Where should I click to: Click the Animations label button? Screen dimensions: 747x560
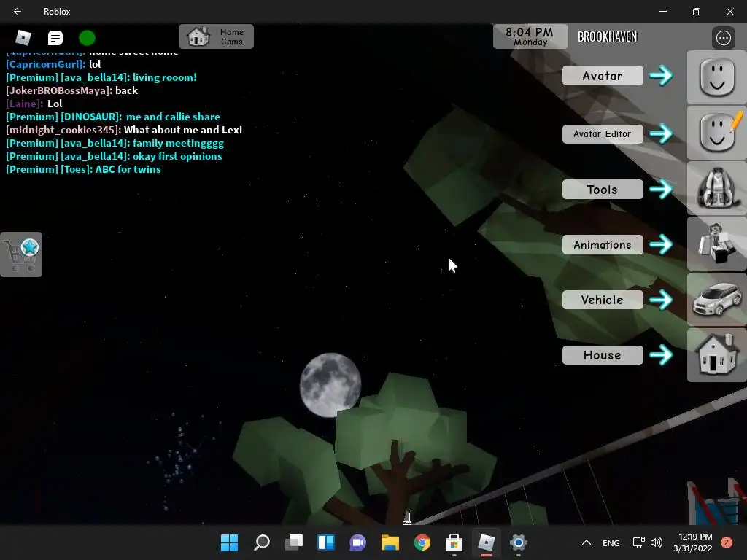click(602, 244)
